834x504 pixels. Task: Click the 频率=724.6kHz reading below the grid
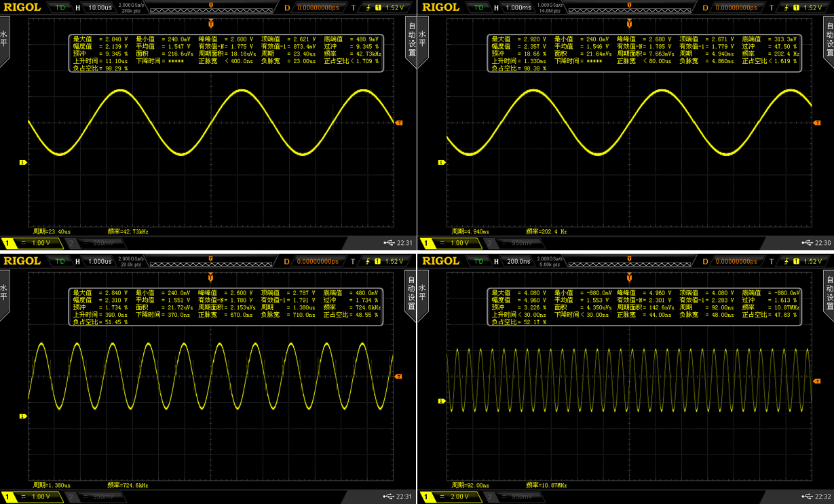129,484
